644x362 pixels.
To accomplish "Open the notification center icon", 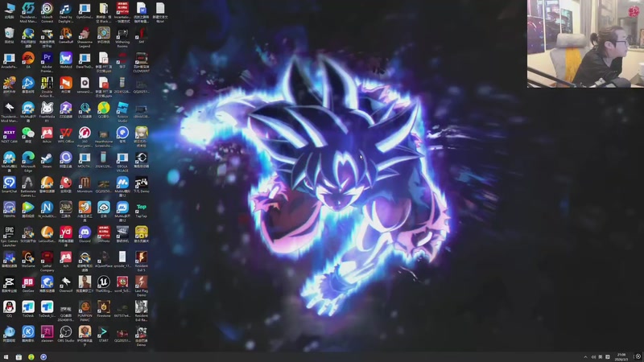I will [638, 357].
